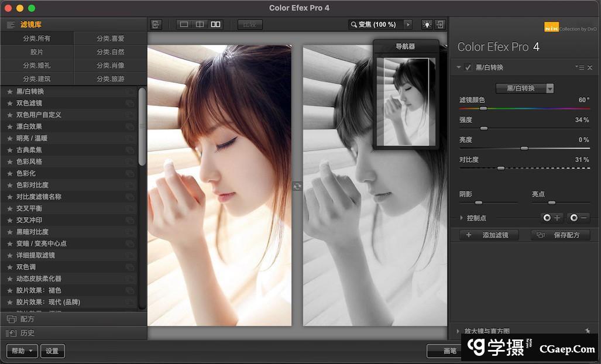Click the 保存配方 button
This screenshot has width=601, height=364.
tap(560, 235)
